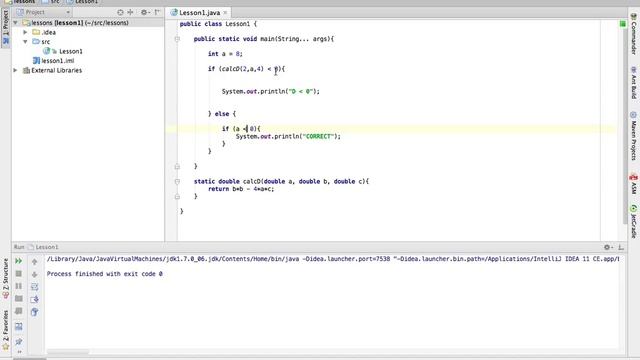640x360 pixels.
Task: Click the restore layout icon in Run panel
Action: tap(19, 327)
